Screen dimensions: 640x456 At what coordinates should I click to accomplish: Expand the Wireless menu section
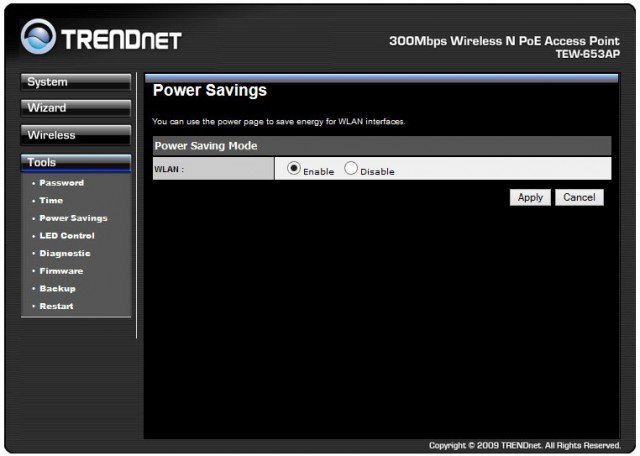pos(75,135)
